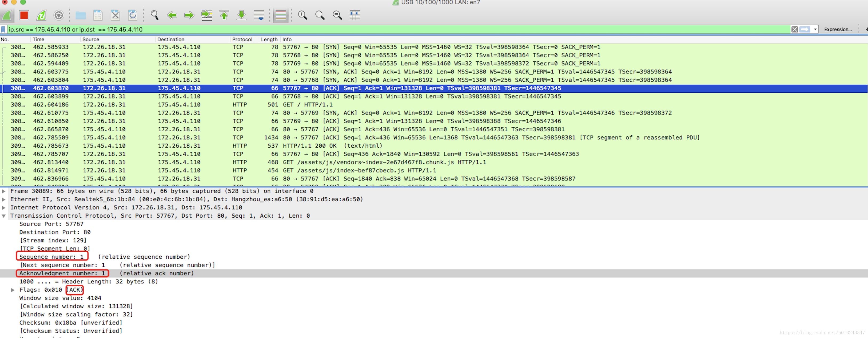This screenshot has height=338, width=868.
Task: Expand the Flags 0x010 field
Action: click(13, 290)
